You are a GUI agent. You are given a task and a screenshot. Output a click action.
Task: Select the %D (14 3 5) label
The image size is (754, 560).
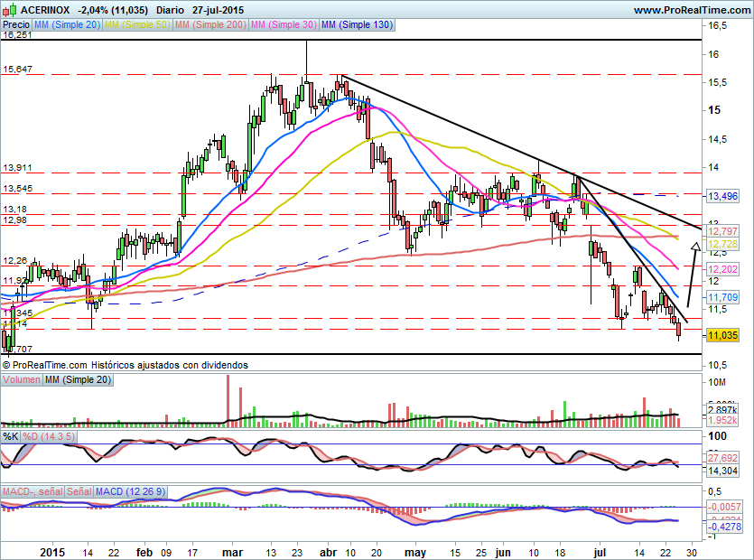tap(49, 436)
